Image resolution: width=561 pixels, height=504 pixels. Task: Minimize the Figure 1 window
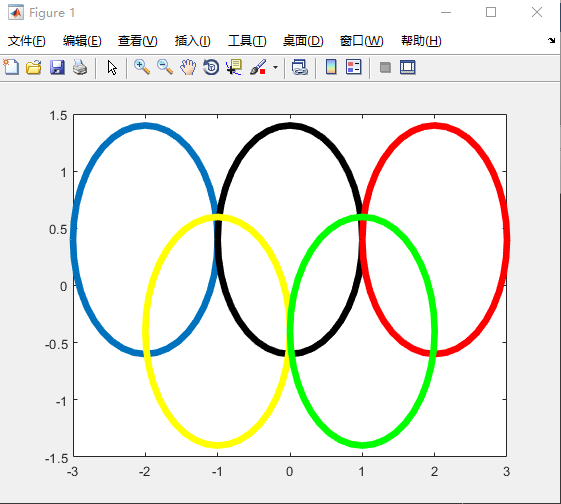click(x=446, y=13)
